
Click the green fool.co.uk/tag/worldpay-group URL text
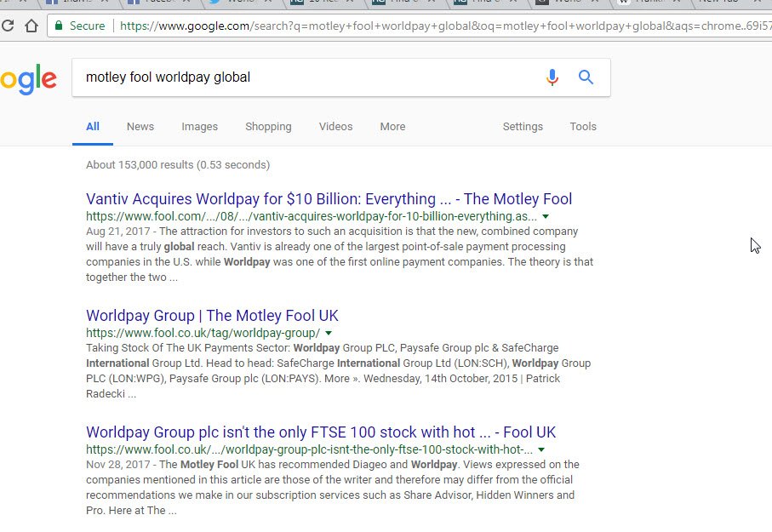point(203,333)
